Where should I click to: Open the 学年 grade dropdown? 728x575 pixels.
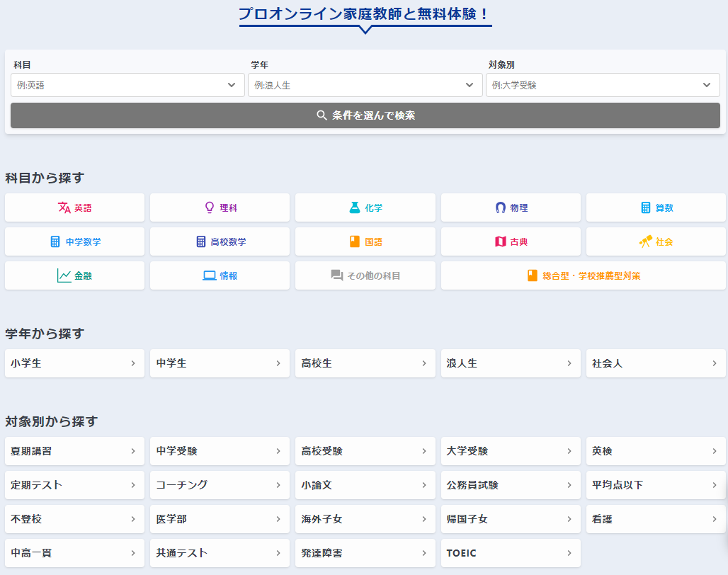(365, 85)
